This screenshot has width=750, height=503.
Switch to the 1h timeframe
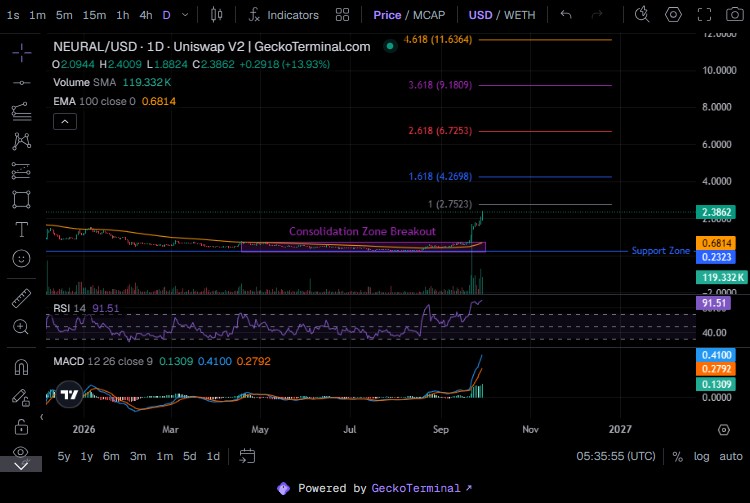point(122,15)
